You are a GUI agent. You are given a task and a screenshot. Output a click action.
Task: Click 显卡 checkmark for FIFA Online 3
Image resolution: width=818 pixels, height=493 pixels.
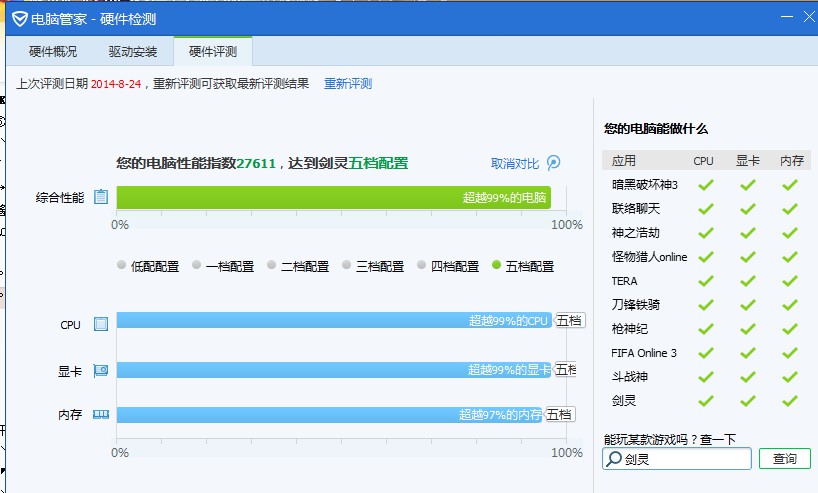[748, 353]
